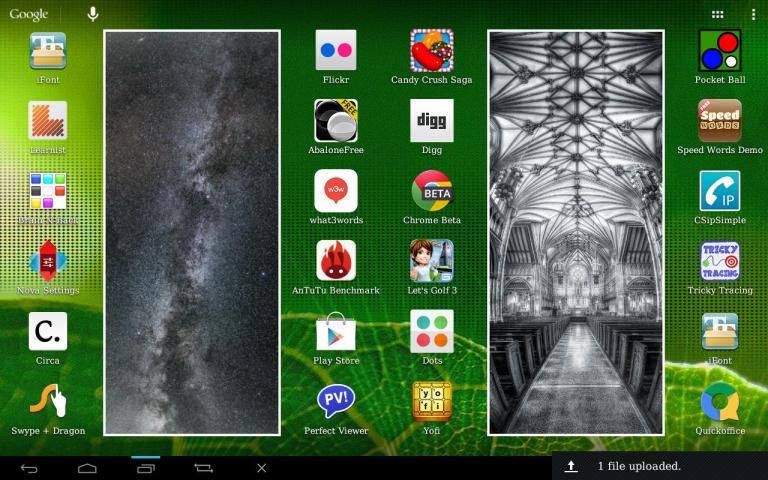Launch Chrome Beta browser
The height and width of the screenshot is (480, 768).
(x=432, y=190)
